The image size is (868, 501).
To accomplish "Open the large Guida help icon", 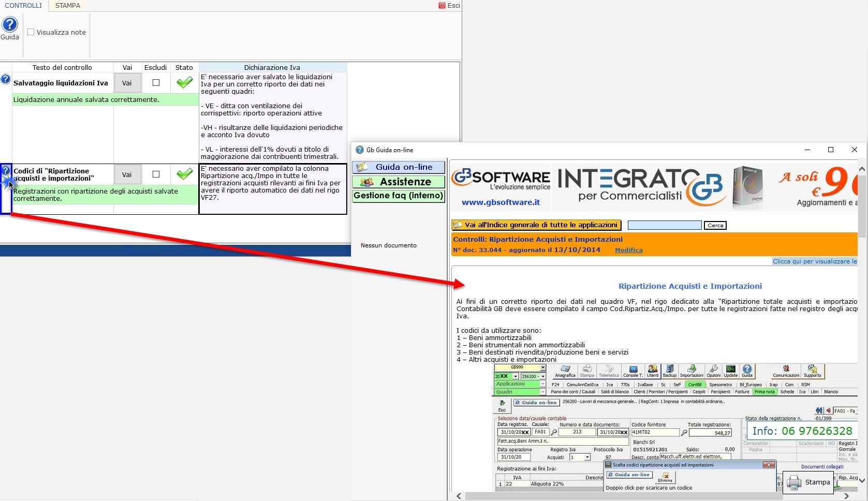I will click(x=9, y=25).
